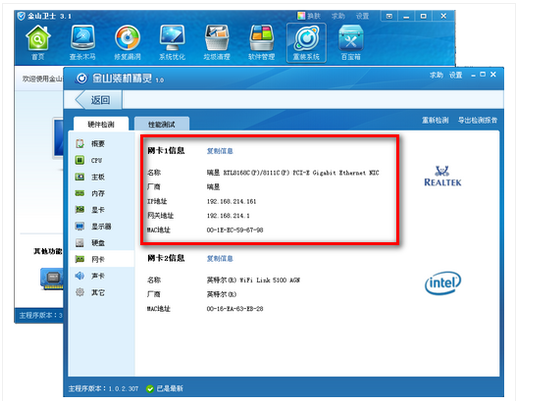Click 导出检测报告 export report link
548x401 pixels.
coord(477,120)
